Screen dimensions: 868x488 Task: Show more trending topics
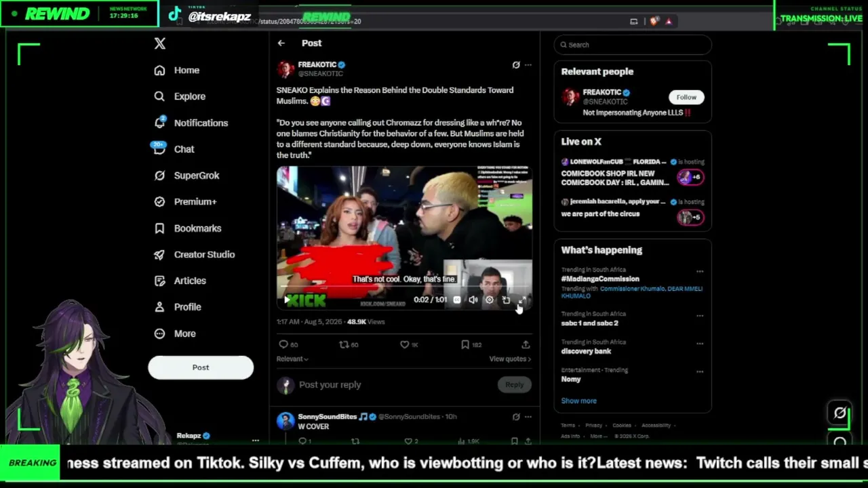(578, 401)
